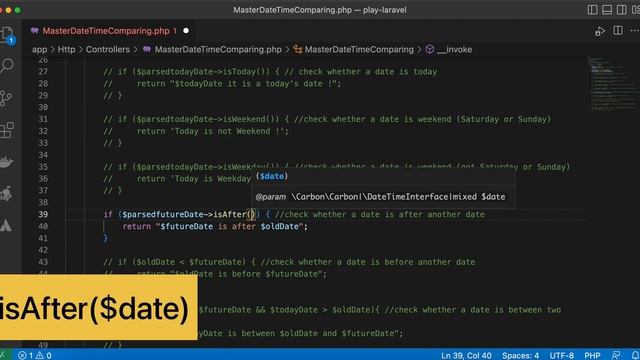
Task: Open the errors and warnings status item
Action: (x=35, y=356)
